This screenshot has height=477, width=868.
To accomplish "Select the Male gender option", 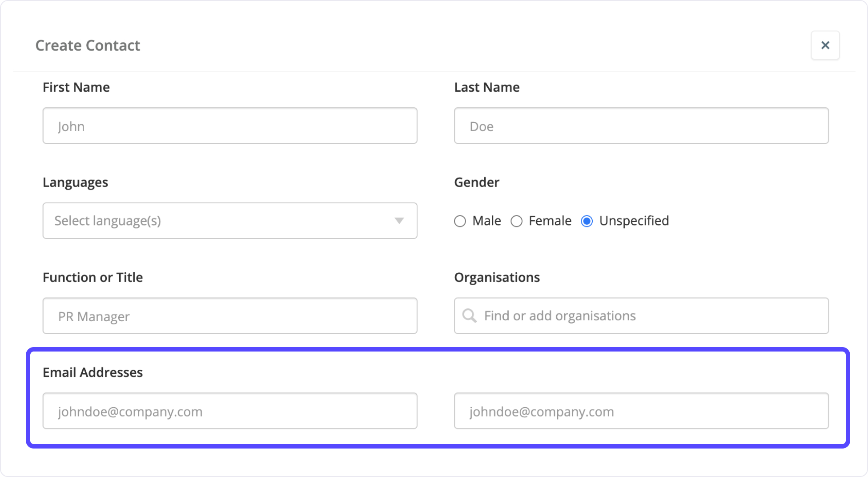I will click(x=460, y=221).
